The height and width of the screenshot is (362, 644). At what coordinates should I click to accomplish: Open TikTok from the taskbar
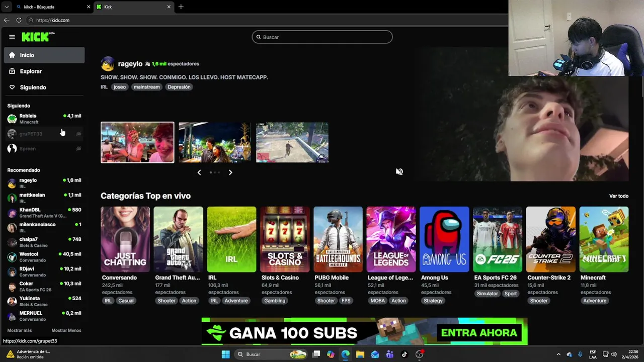pyautogui.click(x=405, y=354)
